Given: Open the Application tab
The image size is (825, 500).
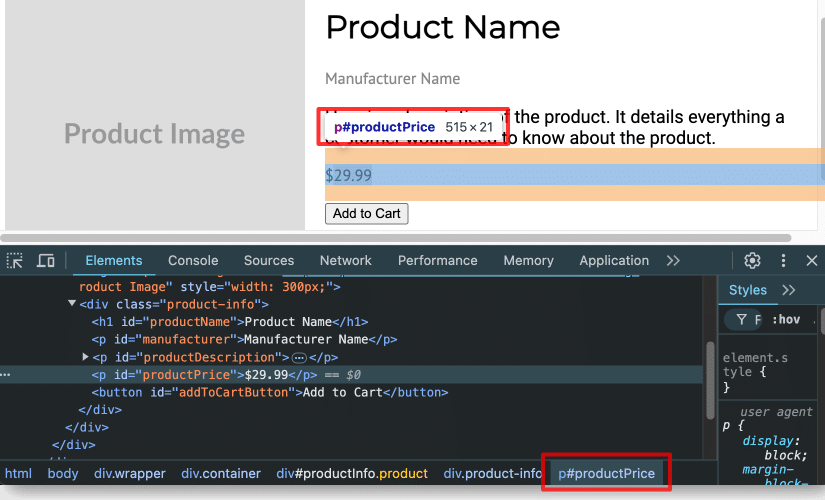Looking at the screenshot, I should pyautogui.click(x=614, y=261).
